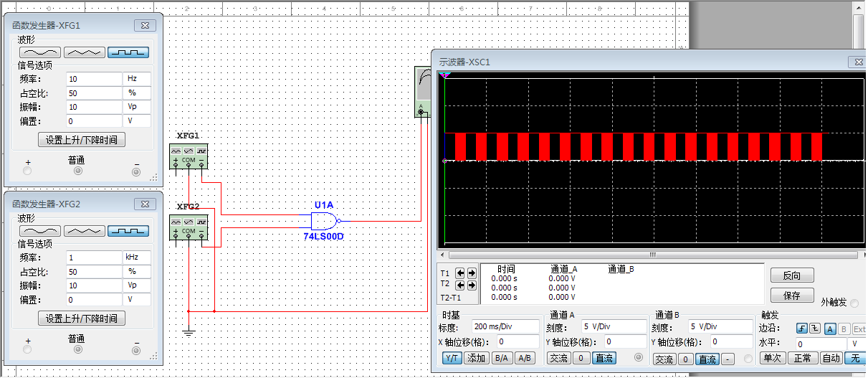Click XFG2 frequency value field
This screenshot has height=378, width=868.
point(94,257)
